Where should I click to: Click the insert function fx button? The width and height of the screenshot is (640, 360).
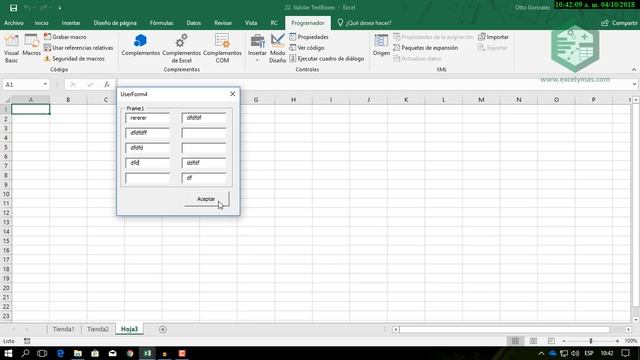(107, 84)
